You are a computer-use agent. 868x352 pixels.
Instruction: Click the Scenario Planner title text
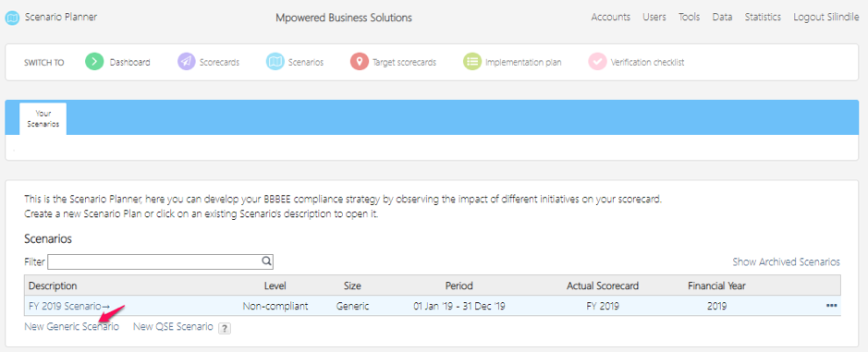[61, 18]
